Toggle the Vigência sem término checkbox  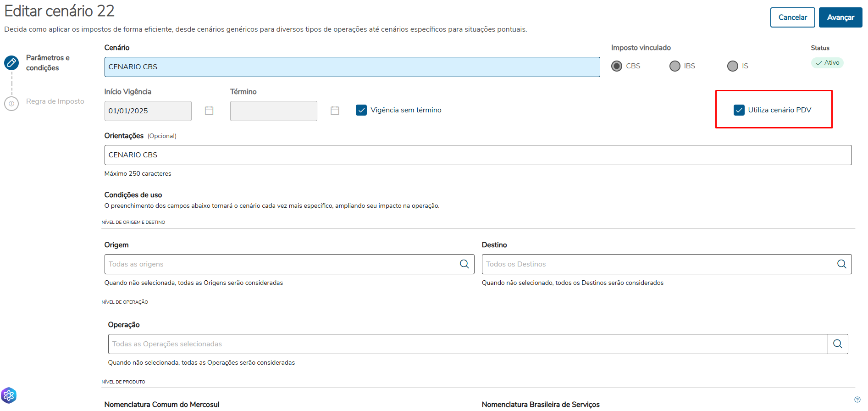(361, 110)
